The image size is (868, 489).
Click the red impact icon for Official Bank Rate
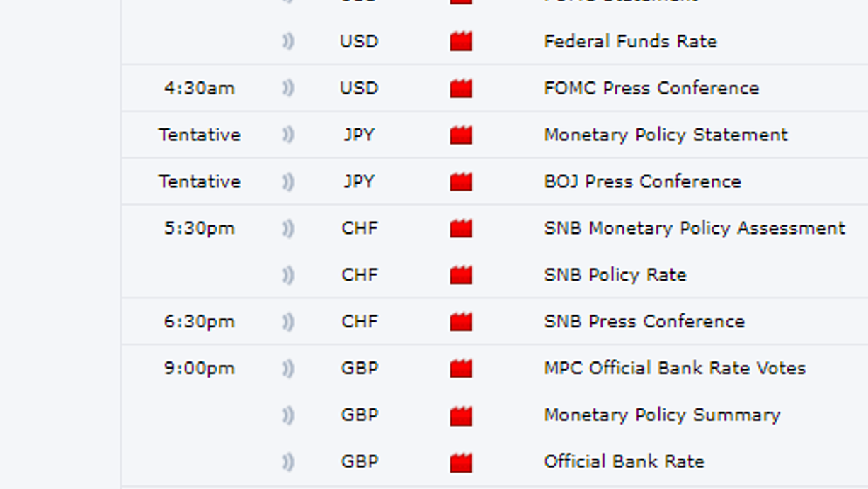pyautogui.click(x=461, y=462)
